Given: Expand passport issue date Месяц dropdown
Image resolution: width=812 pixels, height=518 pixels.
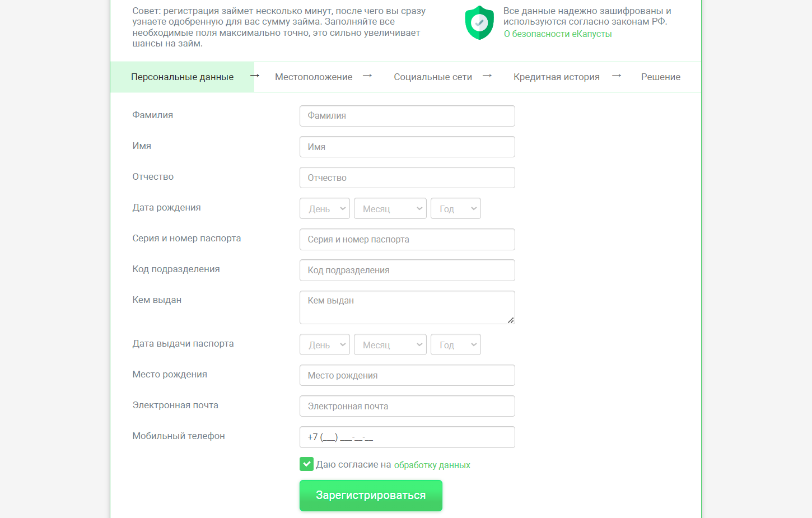Looking at the screenshot, I should click(x=390, y=344).
